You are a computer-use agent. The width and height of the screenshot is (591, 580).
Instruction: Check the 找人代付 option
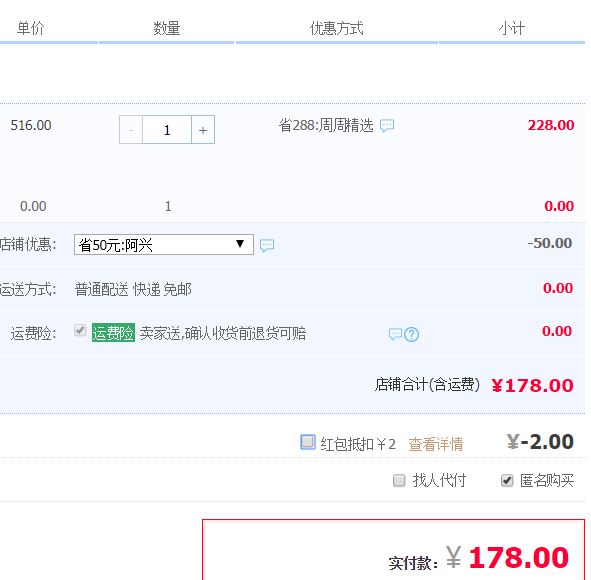(399, 481)
